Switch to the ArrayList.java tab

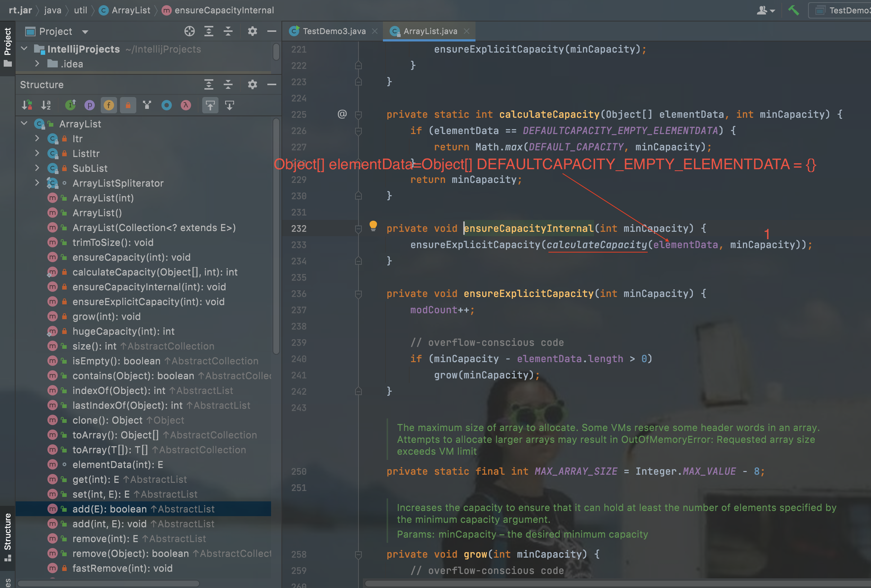430,31
